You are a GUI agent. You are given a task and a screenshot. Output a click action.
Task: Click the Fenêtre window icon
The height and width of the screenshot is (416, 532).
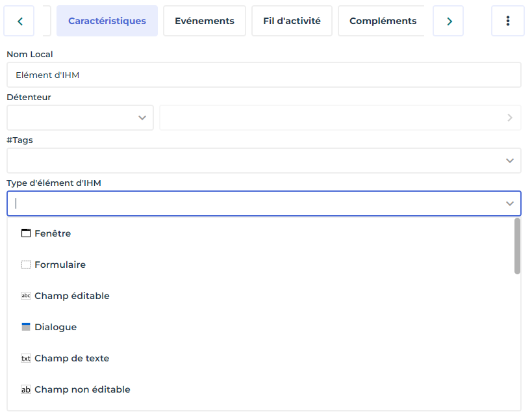(x=26, y=233)
